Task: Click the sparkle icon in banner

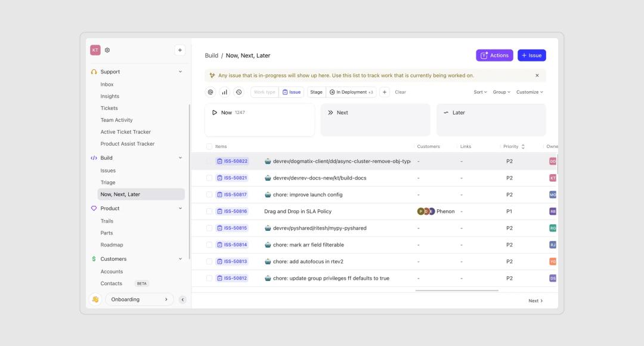Action: (212, 75)
